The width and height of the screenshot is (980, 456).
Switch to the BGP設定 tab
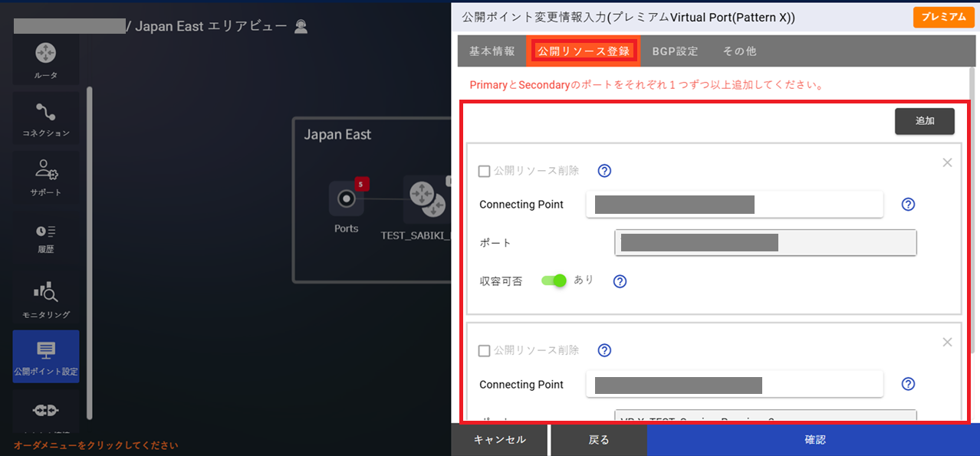675,51
